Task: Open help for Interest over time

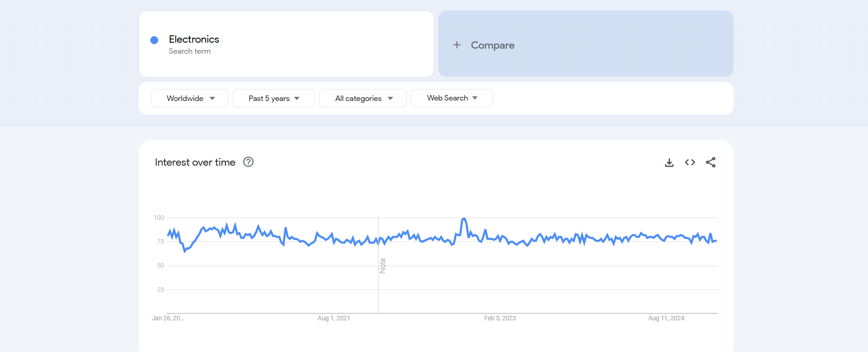Action: coord(248,162)
